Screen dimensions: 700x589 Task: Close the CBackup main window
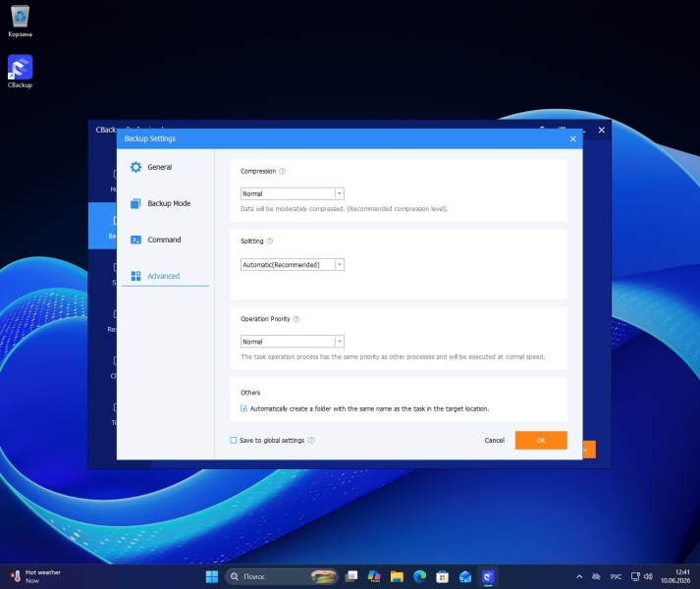coord(602,130)
